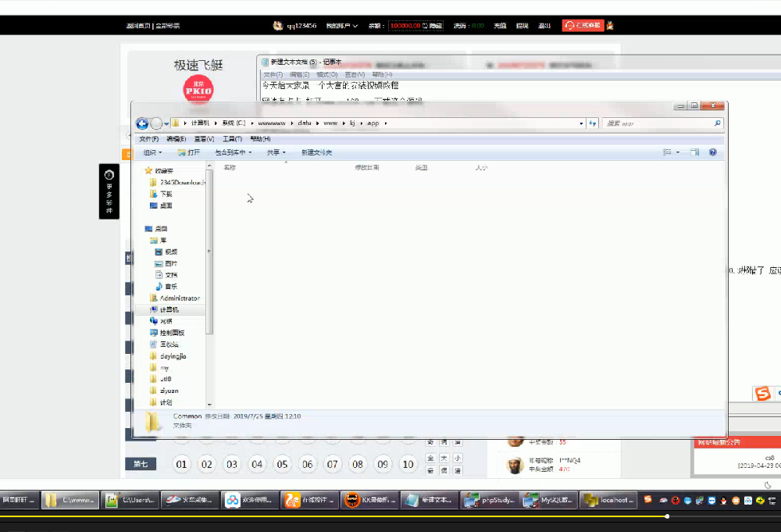This screenshot has height=532, width=781.
Task: Open the address bar history dropdown arrow
Action: tap(581, 123)
